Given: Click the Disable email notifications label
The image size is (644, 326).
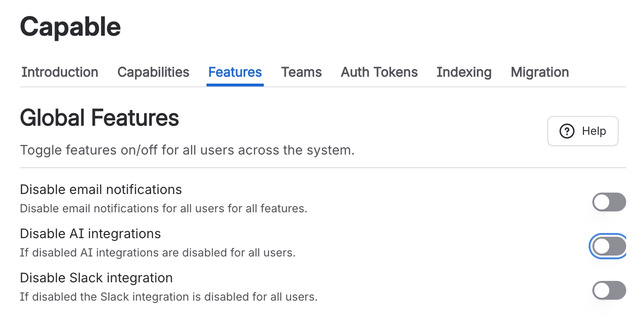Looking at the screenshot, I should 100,189.
